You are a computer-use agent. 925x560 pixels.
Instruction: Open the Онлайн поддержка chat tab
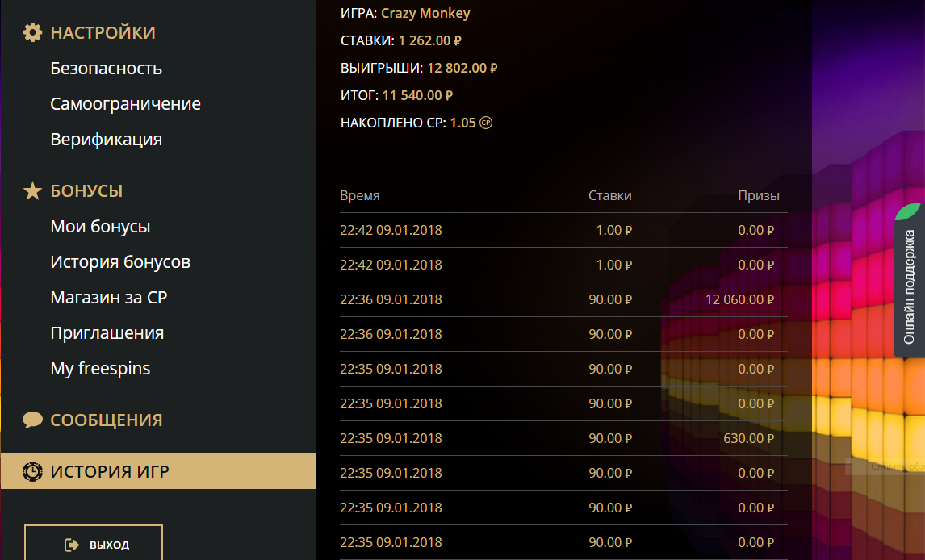[910, 286]
